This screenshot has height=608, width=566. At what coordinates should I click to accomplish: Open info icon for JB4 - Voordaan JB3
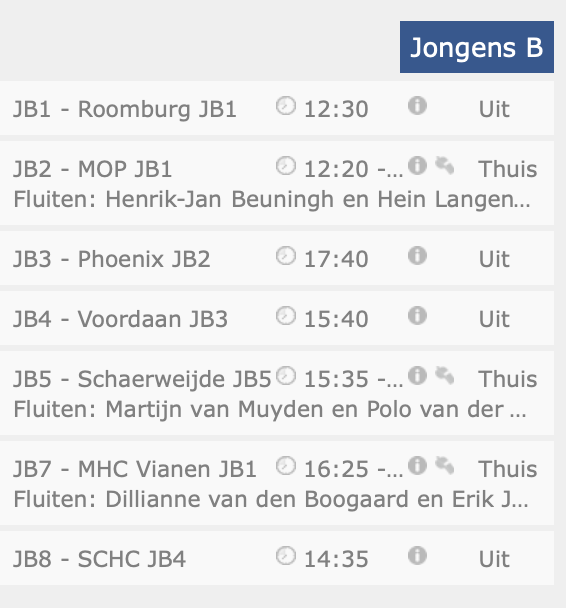click(x=417, y=316)
